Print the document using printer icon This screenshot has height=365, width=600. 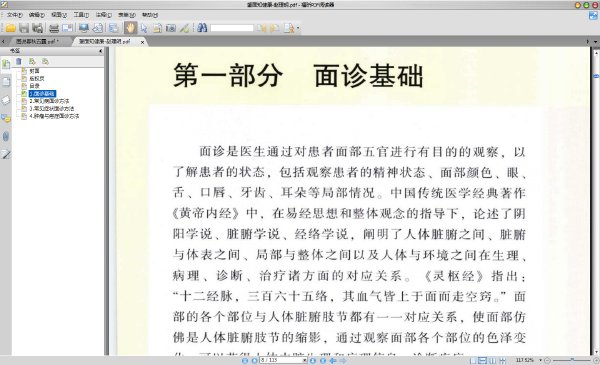54,28
